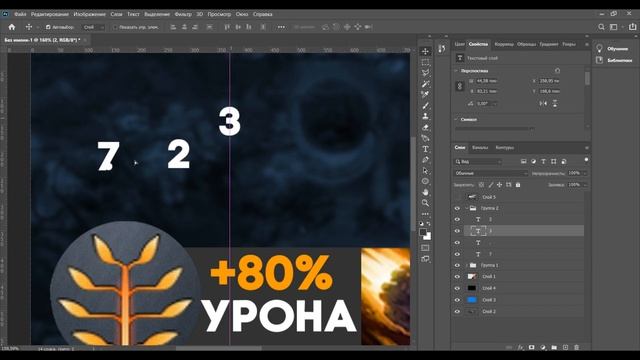This screenshot has height=360, width=640.
Task: Hide the Слой 1 layer
Action: 457,277
